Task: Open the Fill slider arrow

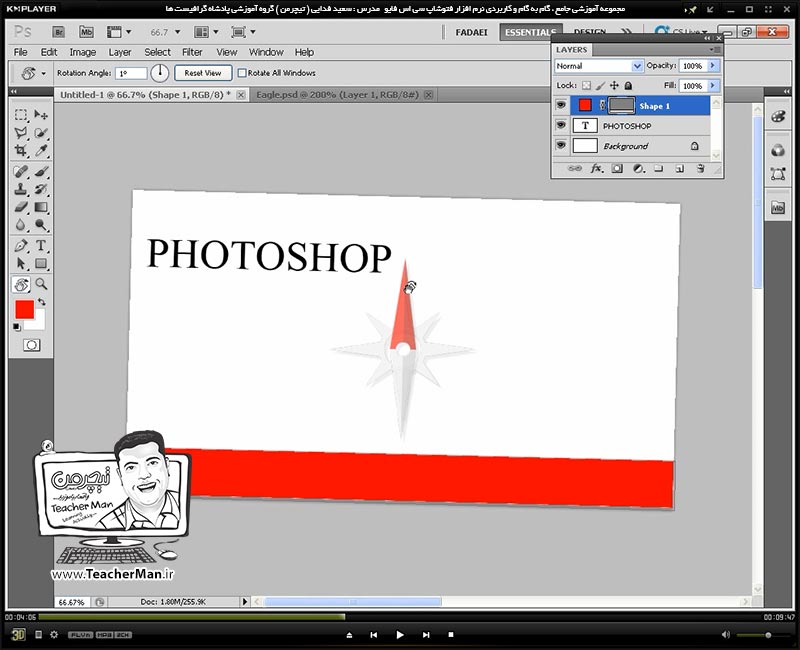Action: coord(713,86)
